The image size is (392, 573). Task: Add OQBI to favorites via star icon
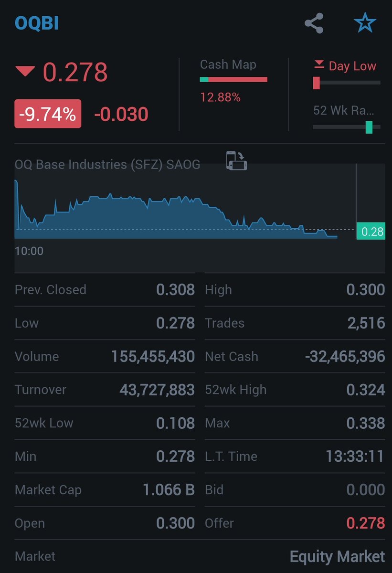click(365, 23)
